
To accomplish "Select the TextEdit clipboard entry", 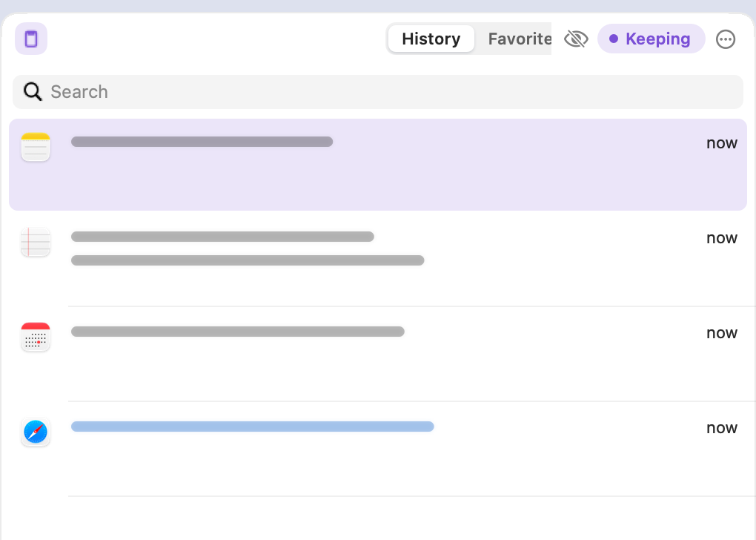I will pos(377,259).
